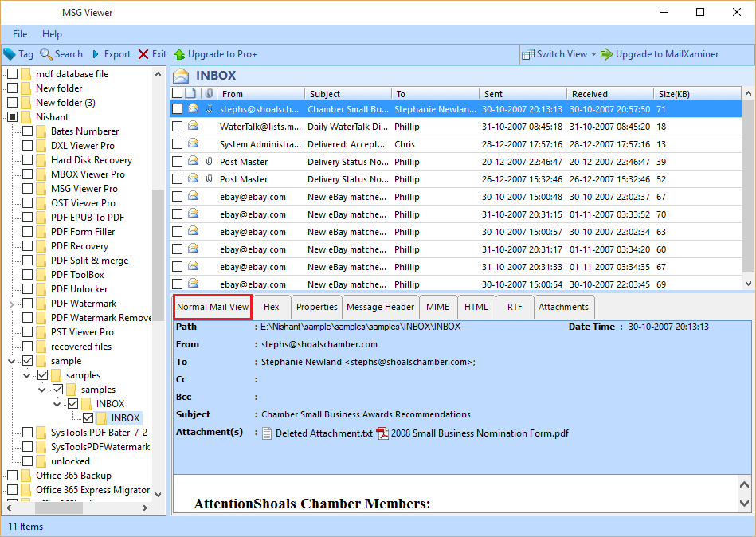
Task: Click envelope icon of WaterTalk email row
Action: (x=193, y=126)
